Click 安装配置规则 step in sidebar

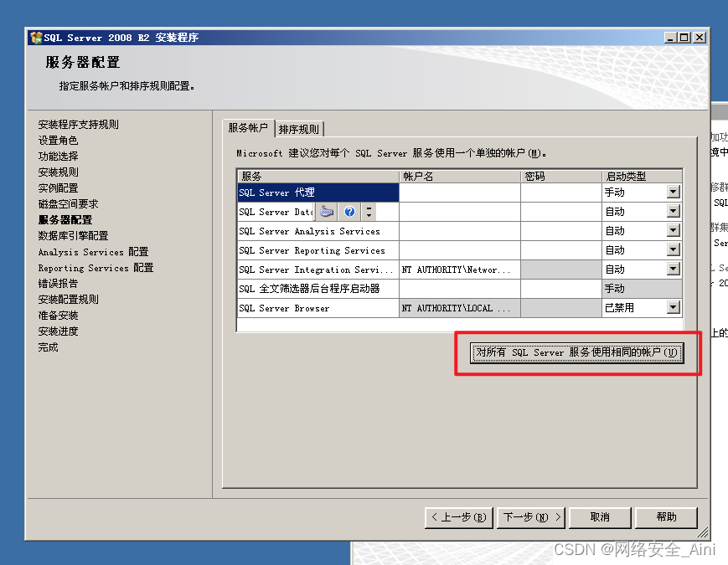(x=68, y=300)
